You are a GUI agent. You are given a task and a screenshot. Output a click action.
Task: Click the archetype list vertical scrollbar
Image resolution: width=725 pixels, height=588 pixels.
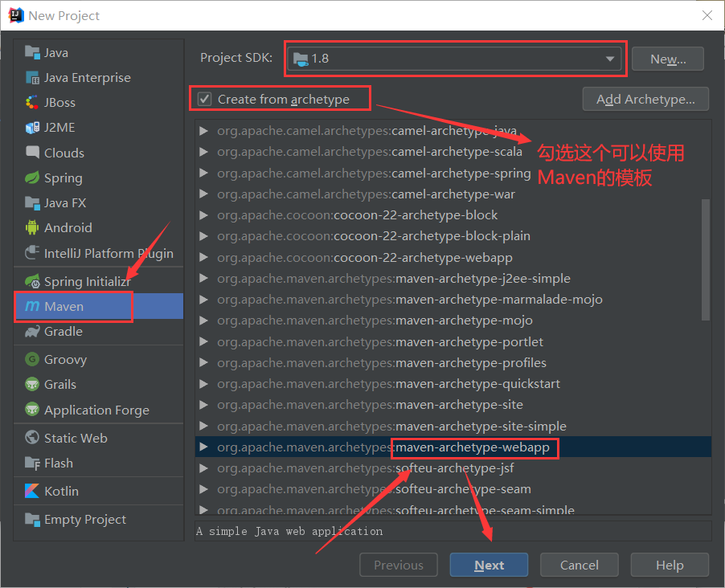pyautogui.click(x=705, y=259)
